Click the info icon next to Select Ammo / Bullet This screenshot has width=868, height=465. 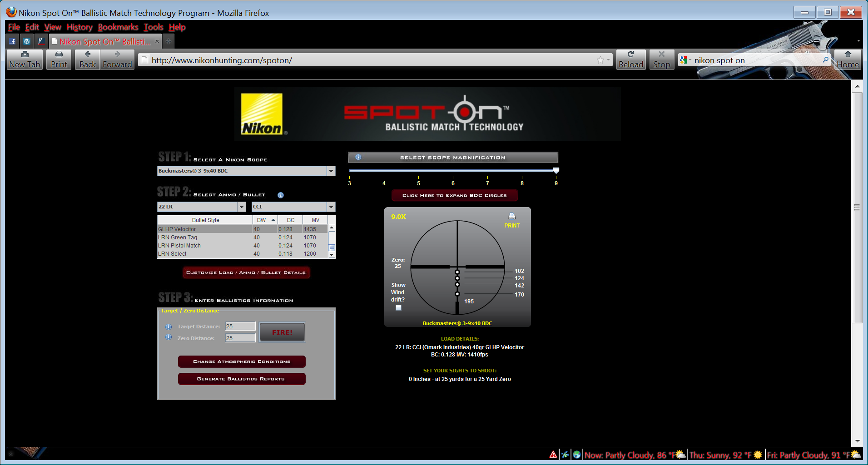(281, 195)
